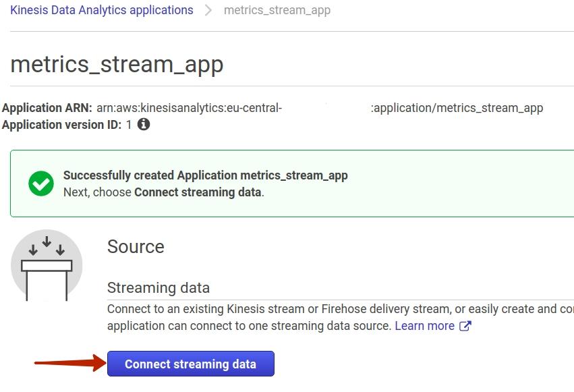Click the metrics_stream_app page title
The width and height of the screenshot is (574, 392).
[x=117, y=64]
